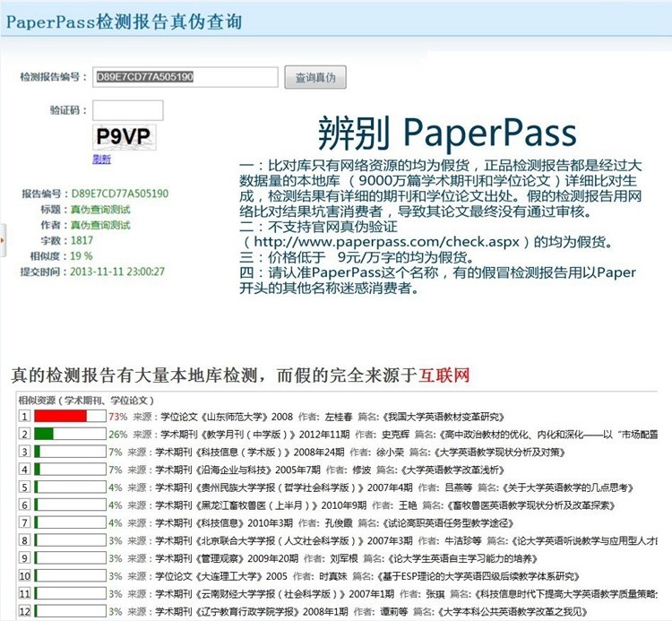Select result number 5 box
The image size is (672, 621).
tap(25, 488)
